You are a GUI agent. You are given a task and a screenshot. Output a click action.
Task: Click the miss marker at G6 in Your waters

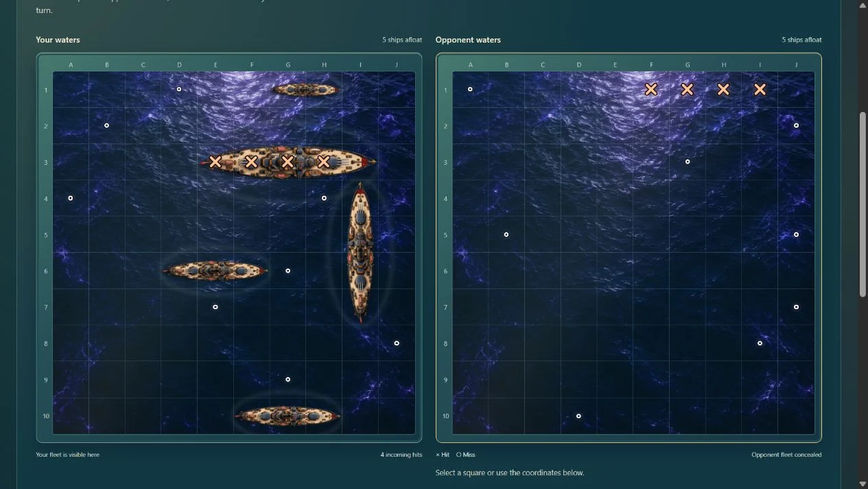tap(288, 271)
